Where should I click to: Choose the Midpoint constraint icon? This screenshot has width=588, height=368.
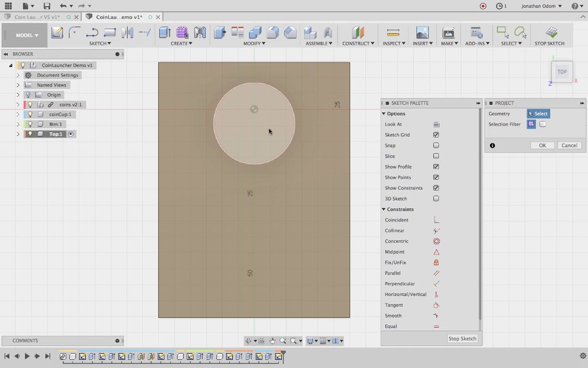pyautogui.click(x=436, y=252)
